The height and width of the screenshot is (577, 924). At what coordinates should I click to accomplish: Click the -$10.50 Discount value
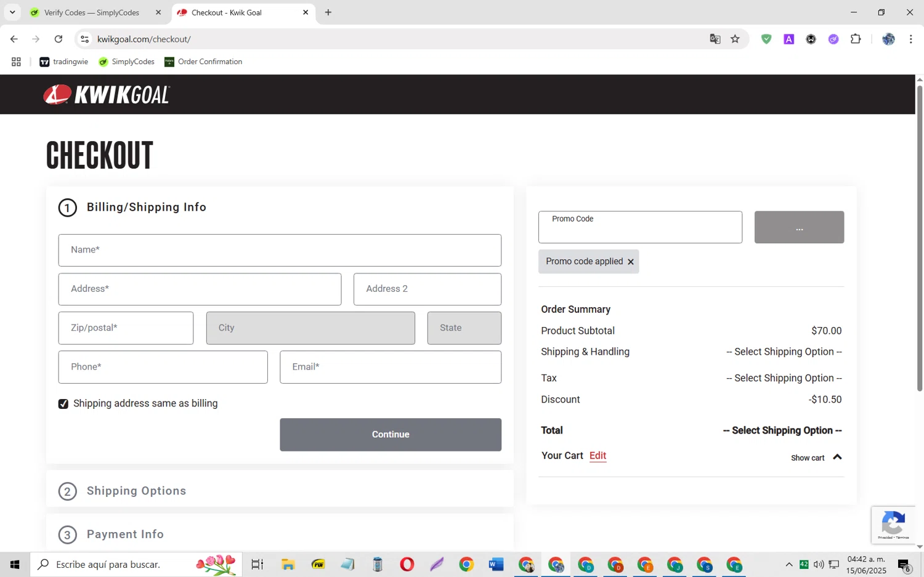[x=825, y=400]
